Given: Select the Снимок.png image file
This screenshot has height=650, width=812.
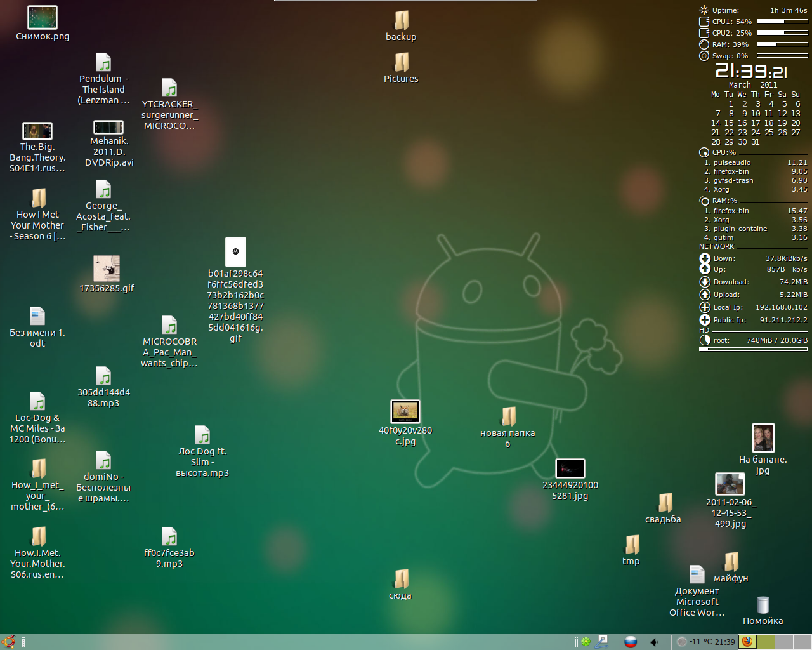Looking at the screenshot, I should (x=43, y=23).
